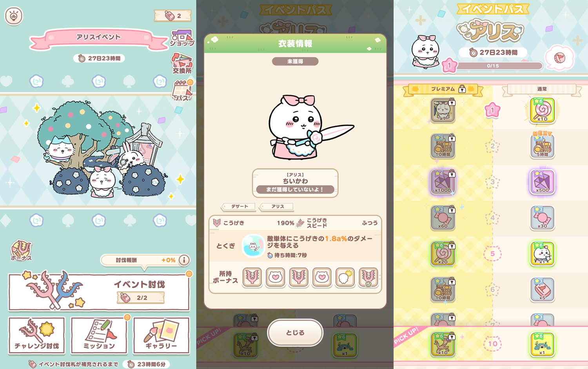Tap the round profile face icon
This screenshot has height=369, width=588.
coord(14,16)
